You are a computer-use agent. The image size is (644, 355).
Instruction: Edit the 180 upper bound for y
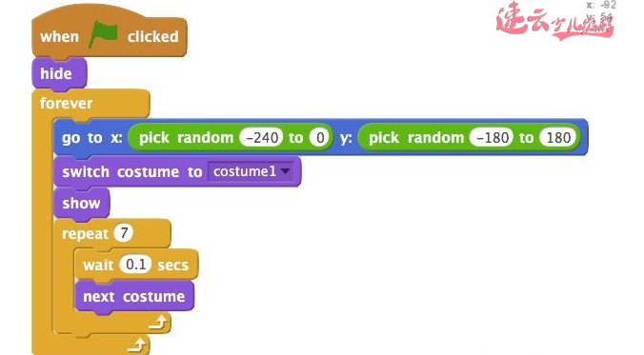tap(558, 137)
